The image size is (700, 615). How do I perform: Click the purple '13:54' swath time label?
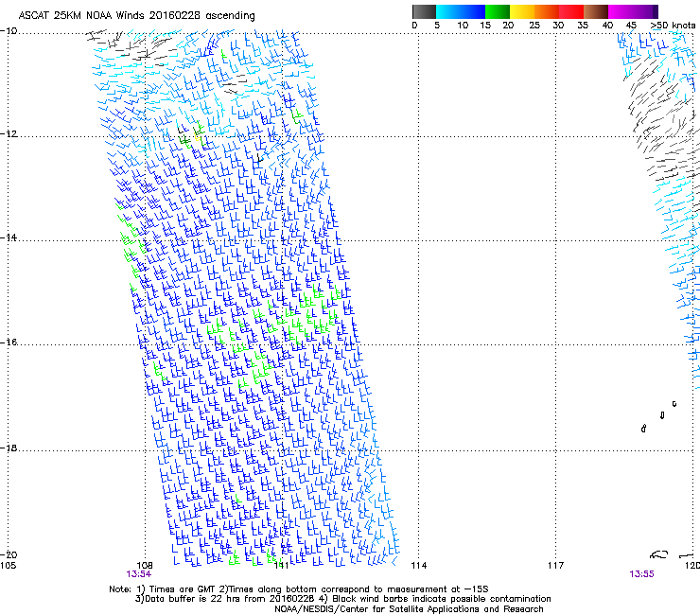pyautogui.click(x=138, y=574)
